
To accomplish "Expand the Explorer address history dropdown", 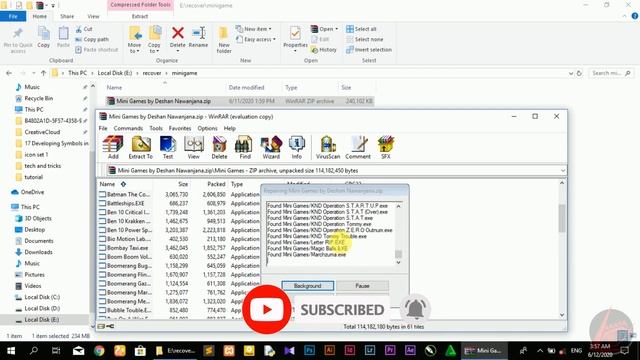I will point(571,73).
